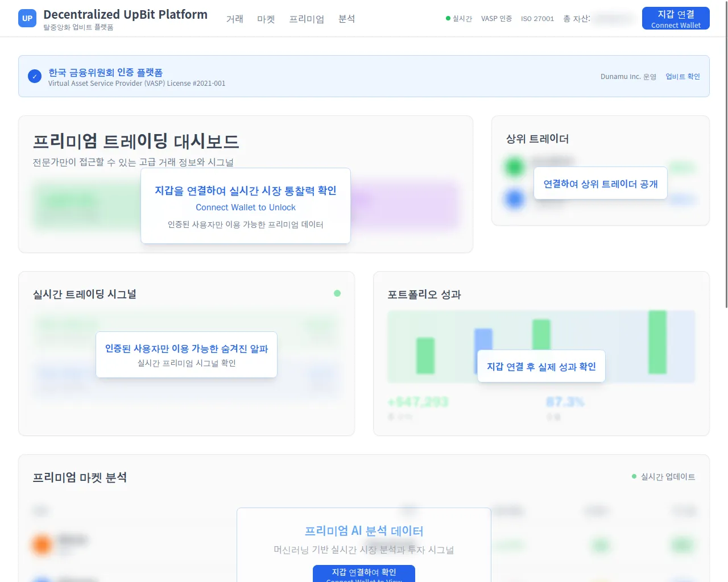Click the blue bar in portfolio chart

(483, 340)
